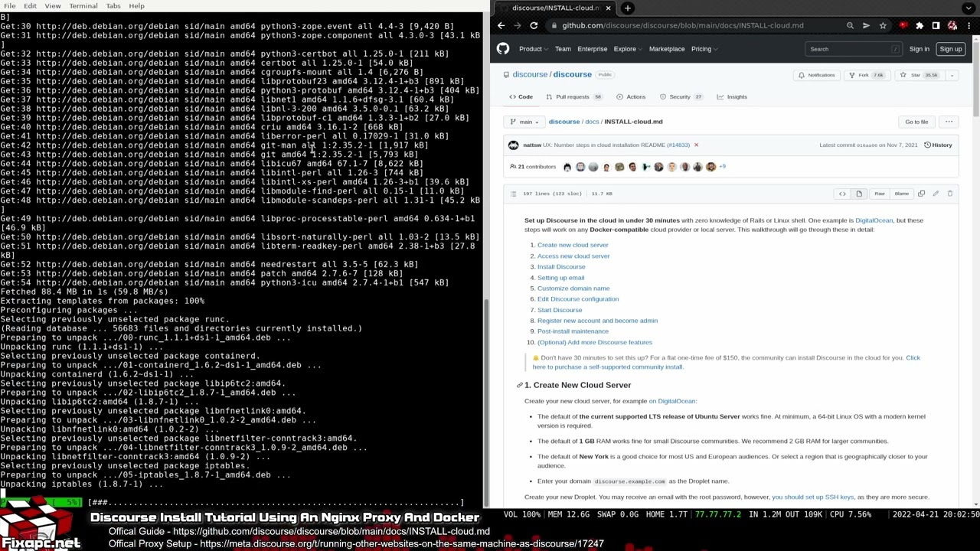Click the red extension icon in browser toolbar
This screenshot has width=980, height=551.
click(903, 25)
